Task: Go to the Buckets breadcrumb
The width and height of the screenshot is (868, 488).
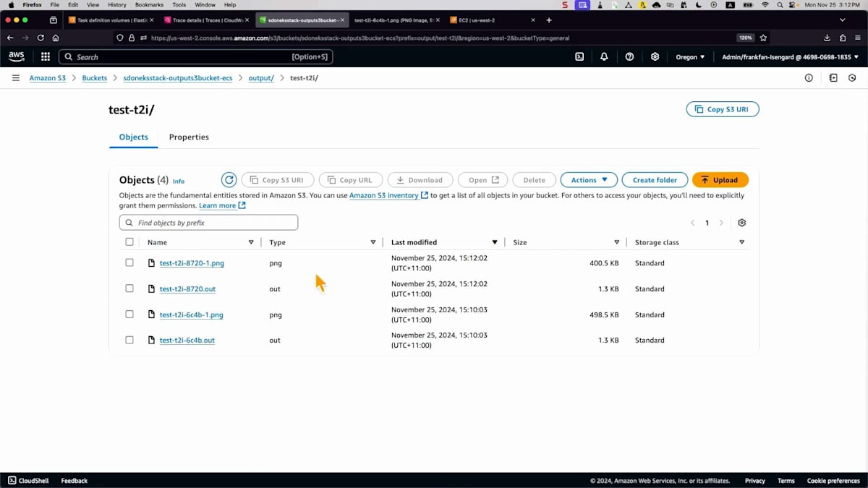Action: (x=94, y=78)
